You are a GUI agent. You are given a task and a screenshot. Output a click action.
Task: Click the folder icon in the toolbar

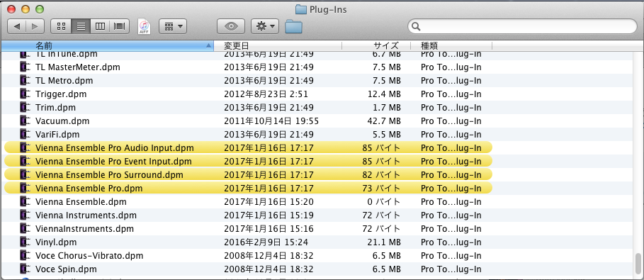(x=293, y=26)
